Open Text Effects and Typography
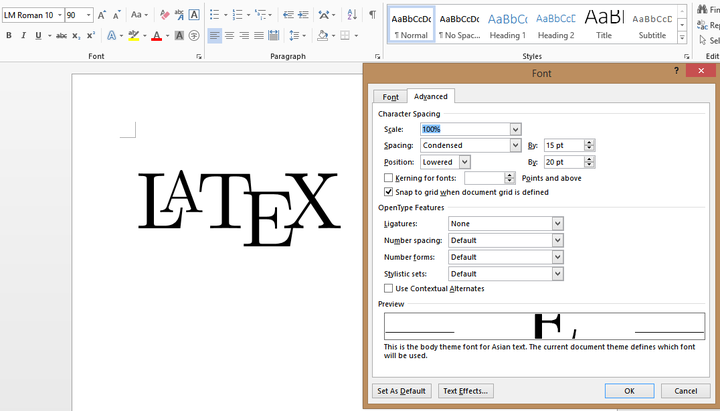 [112, 35]
